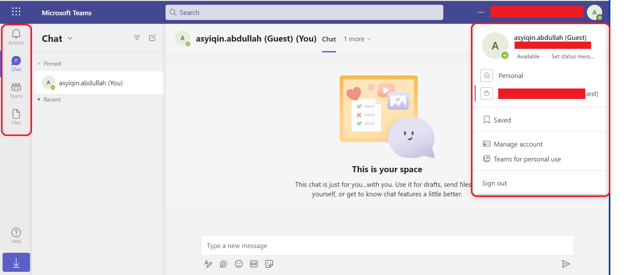This screenshot has width=644, height=275.
Task: Click the Search box
Action: [x=304, y=12]
